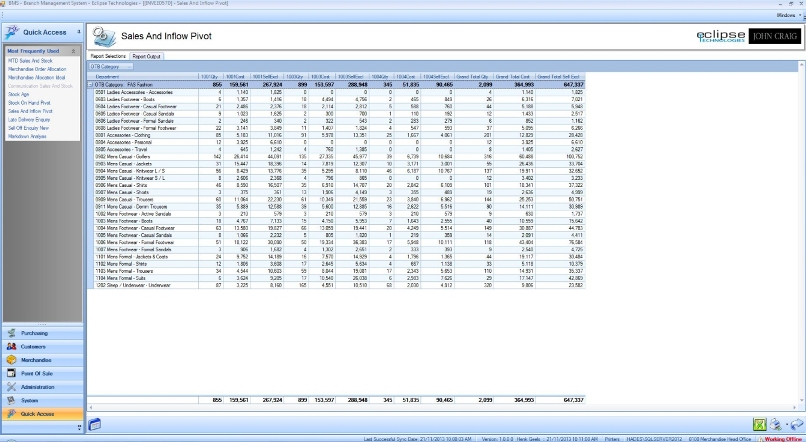Click the horizontal scrollbar left arrow
The image size is (806, 442).
[x=91, y=407]
